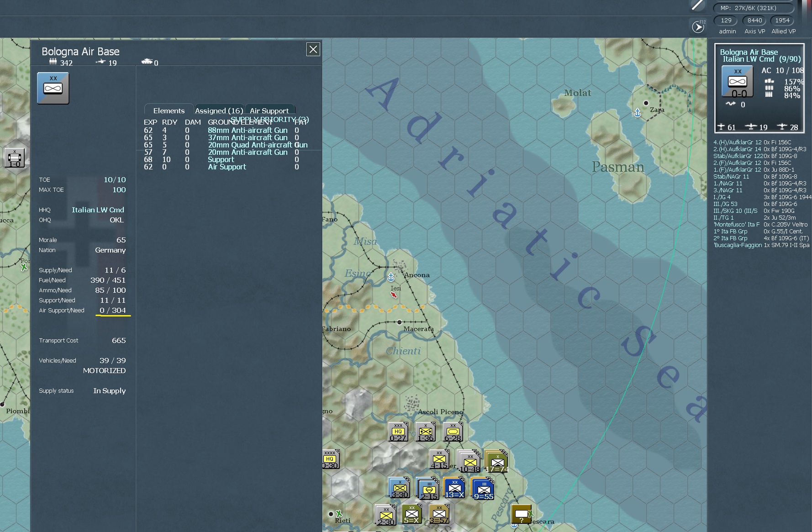Click the End Turn F12 arrow button

click(698, 27)
